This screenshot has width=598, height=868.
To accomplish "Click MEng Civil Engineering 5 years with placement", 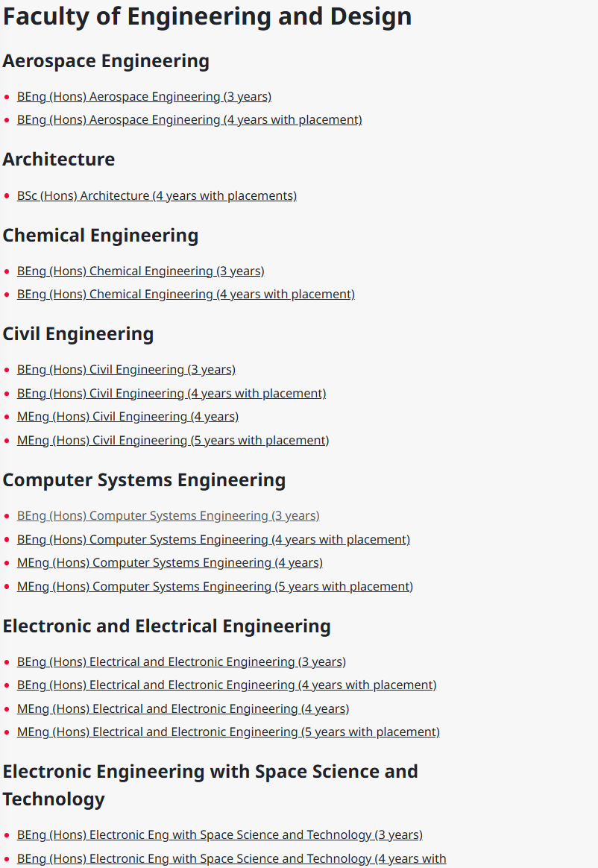I will point(173,441).
